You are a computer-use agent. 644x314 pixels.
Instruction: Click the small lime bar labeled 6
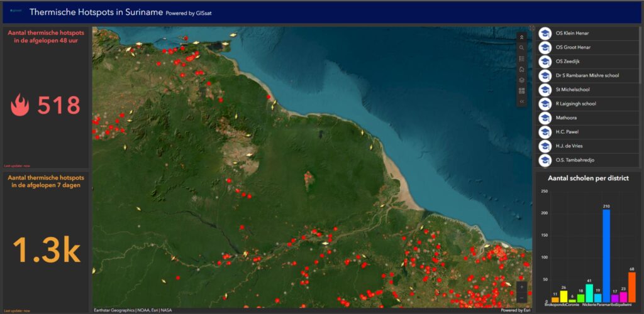tap(572, 301)
